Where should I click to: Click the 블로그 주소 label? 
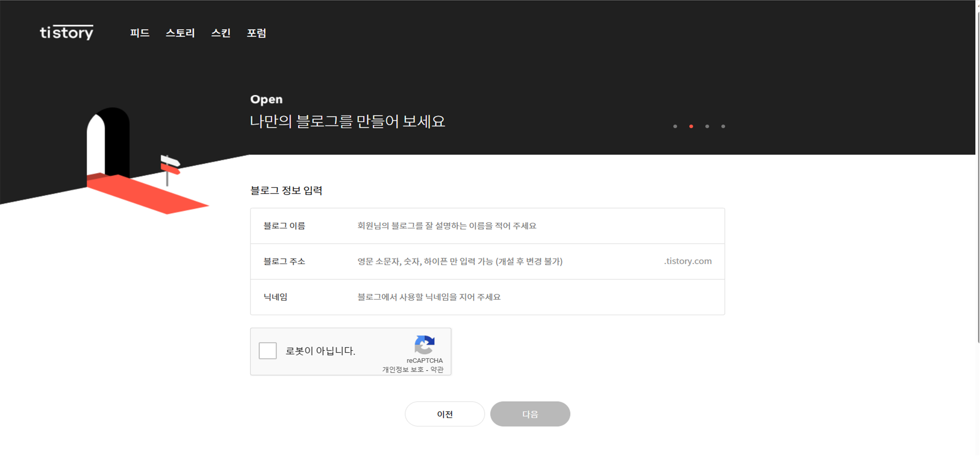(284, 261)
